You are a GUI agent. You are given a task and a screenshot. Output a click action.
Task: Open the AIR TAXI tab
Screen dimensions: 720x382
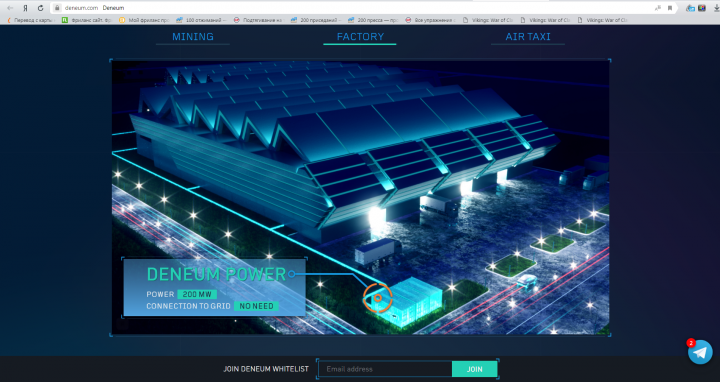point(528,37)
